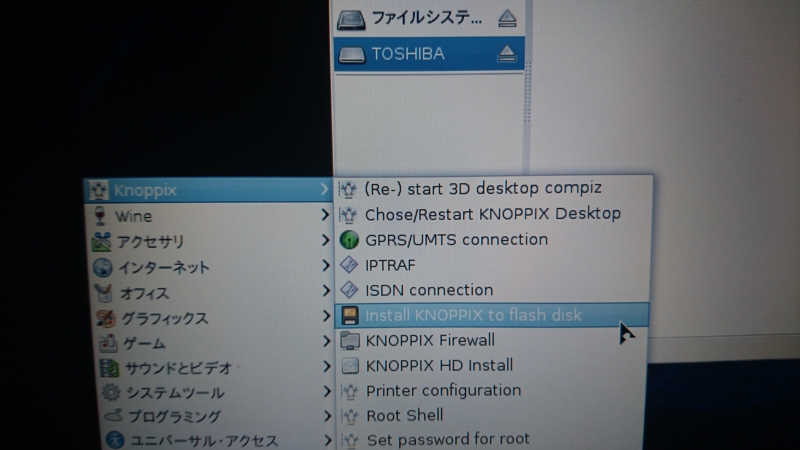Open KNOPPIX Firewall entry

click(492, 340)
